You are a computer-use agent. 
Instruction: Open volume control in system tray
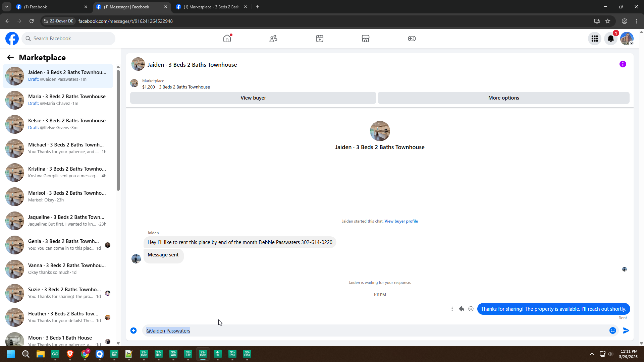610,354
